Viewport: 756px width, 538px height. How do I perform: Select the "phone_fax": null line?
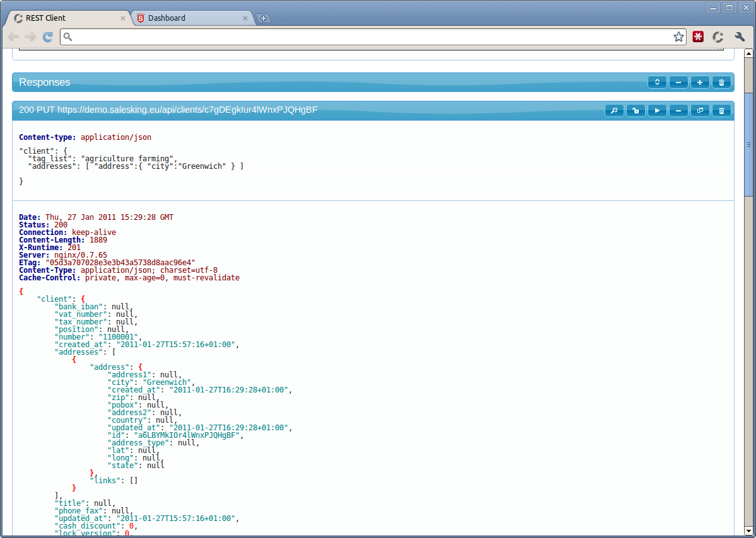(x=93, y=510)
